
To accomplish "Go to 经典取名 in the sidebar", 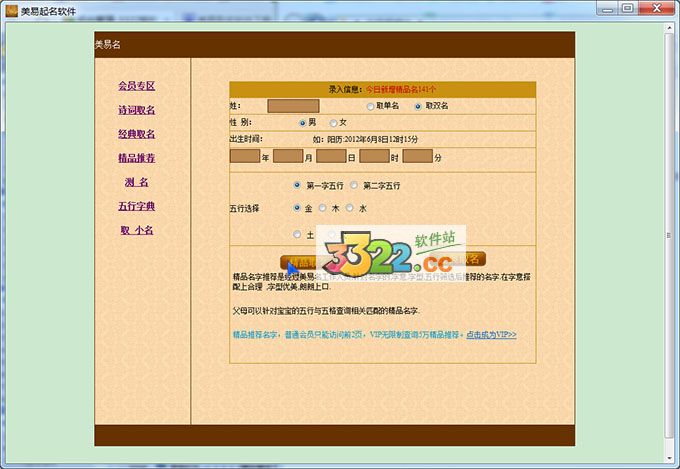I will click(x=137, y=134).
